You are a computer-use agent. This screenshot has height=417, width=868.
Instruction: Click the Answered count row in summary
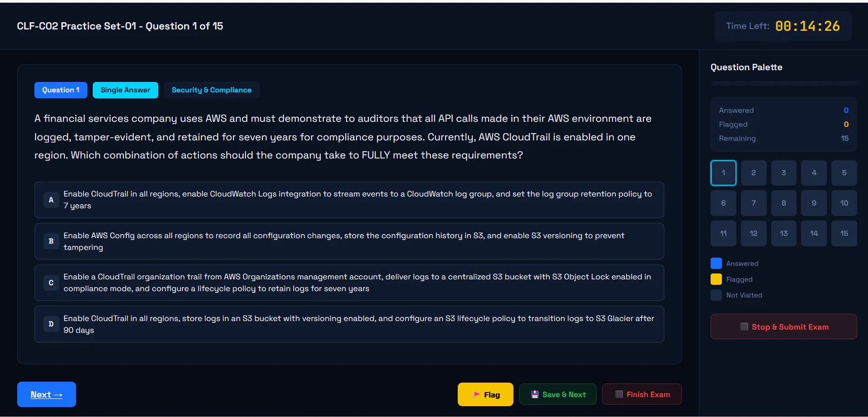(x=784, y=110)
